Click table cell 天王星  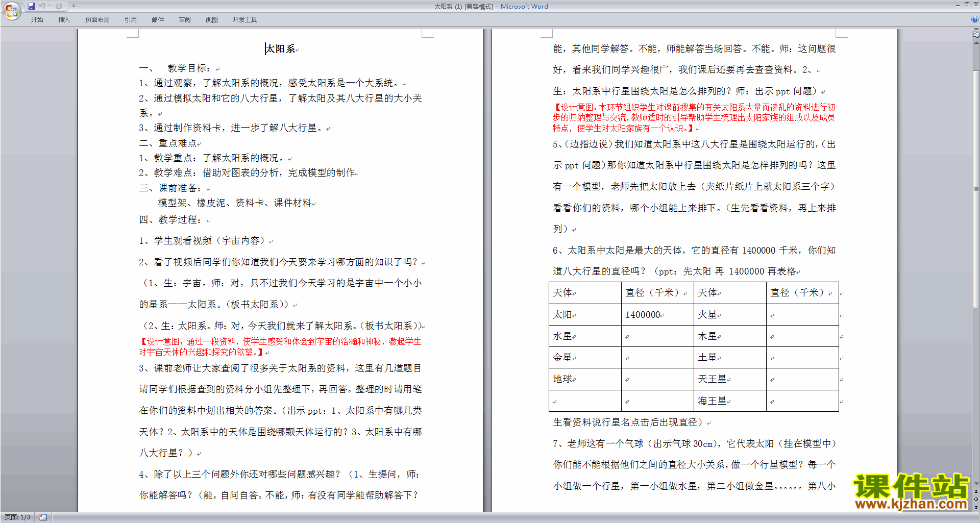tap(730, 379)
